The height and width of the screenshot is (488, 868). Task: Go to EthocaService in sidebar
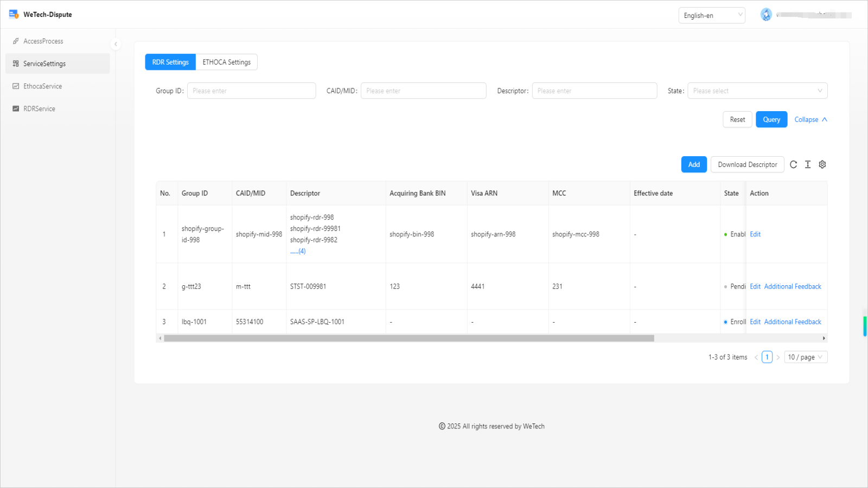(x=42, y=86)
